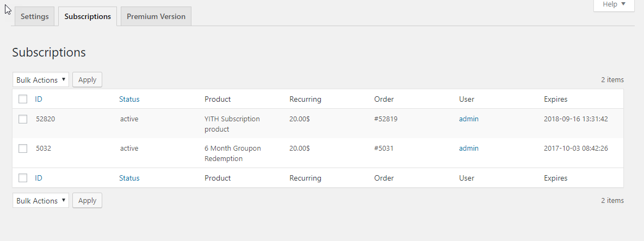Switch to the Premium Version tab
The image size is (644, 241).
pyautogui.click(x=156, y=16)
